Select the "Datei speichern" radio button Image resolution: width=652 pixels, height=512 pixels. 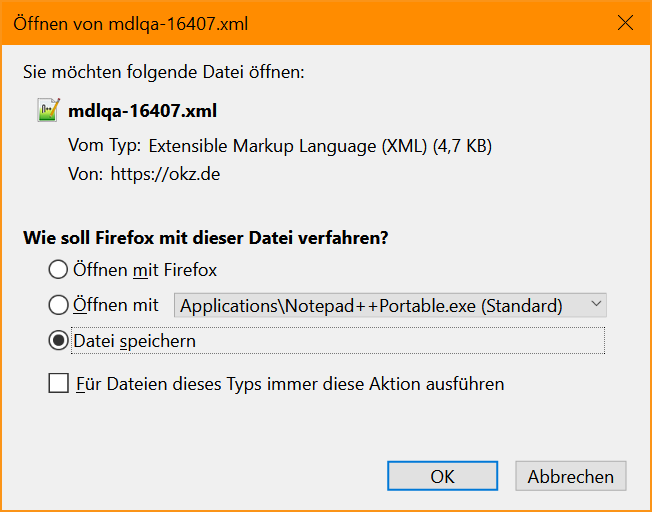pos(58,341)
